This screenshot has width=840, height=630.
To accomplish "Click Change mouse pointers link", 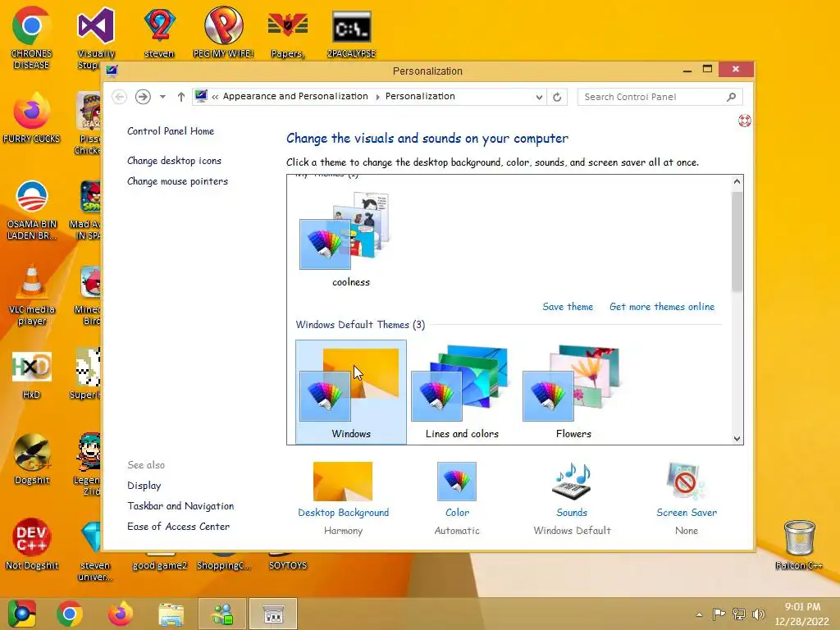I will pos(177,181).
